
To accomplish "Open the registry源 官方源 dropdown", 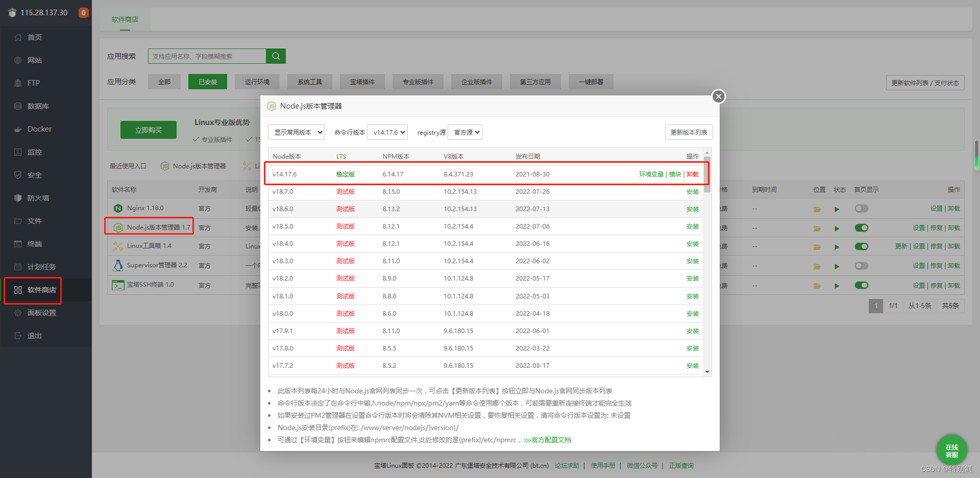I will click(x=465, y=132).
